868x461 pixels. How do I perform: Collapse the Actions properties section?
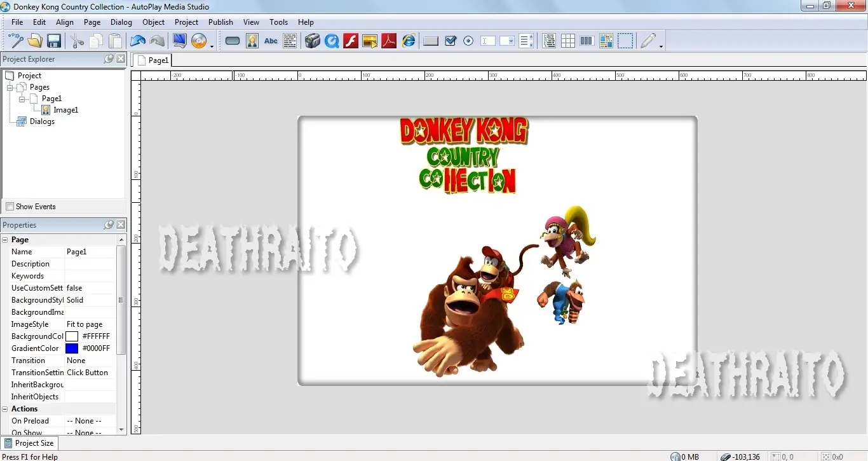pos(5,409)
